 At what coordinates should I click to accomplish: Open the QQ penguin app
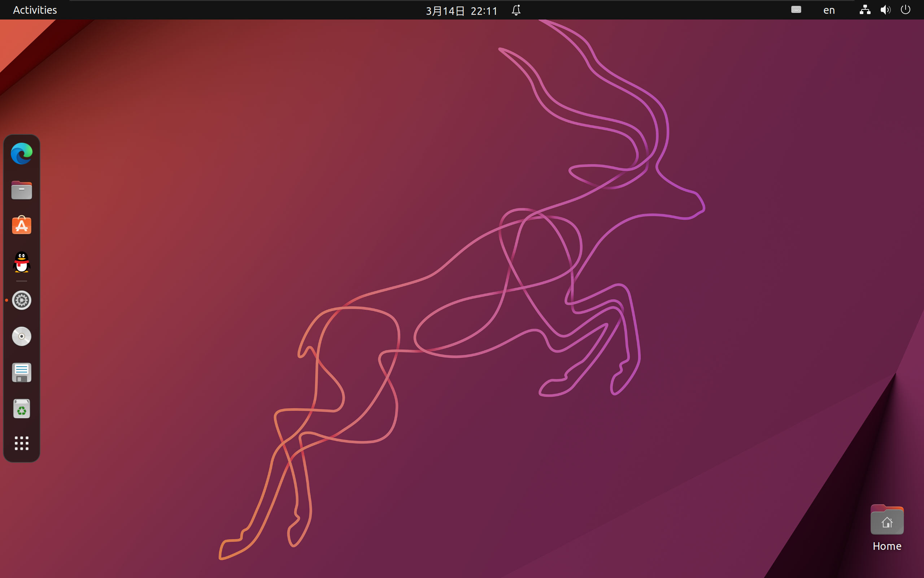[21, 262]
